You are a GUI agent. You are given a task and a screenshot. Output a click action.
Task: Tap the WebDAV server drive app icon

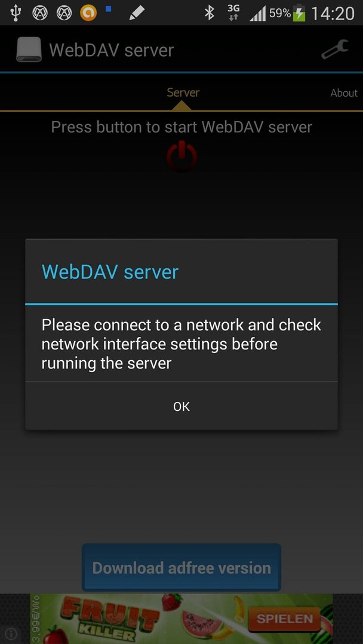click(29, 49)
